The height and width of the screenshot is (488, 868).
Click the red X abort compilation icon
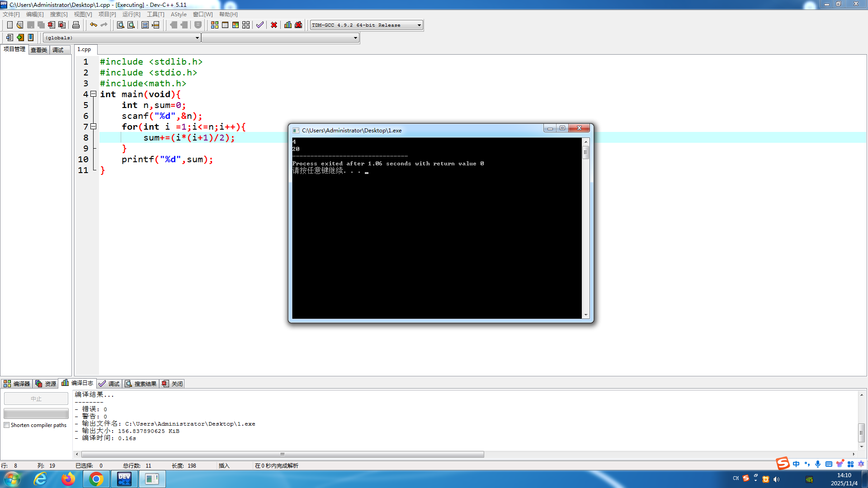(x=274, y=25)
